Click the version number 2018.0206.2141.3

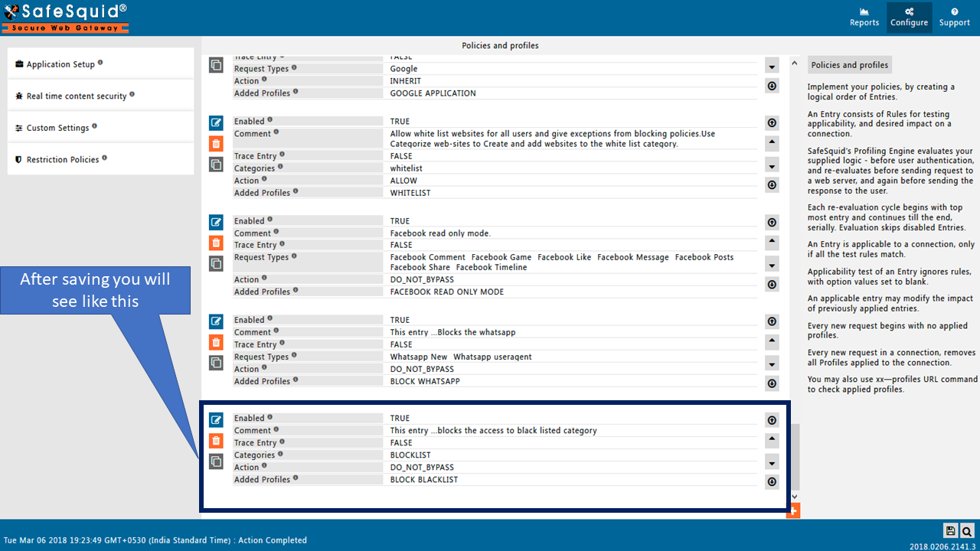click(942, 546)
